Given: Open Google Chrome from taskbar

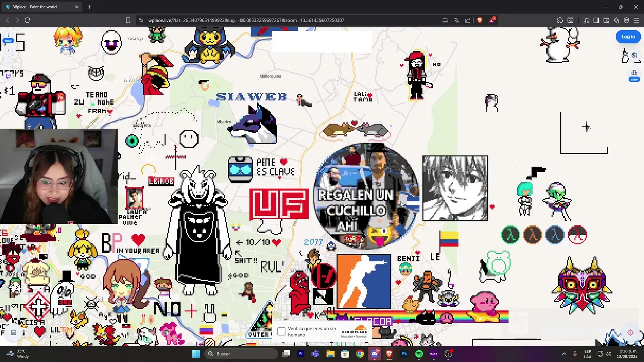Looking at the screenshot, I should (360, 354).
